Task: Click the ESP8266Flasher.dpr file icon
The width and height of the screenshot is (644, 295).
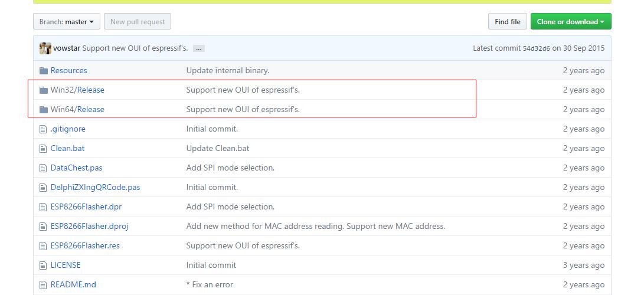Action: [43, 207]
